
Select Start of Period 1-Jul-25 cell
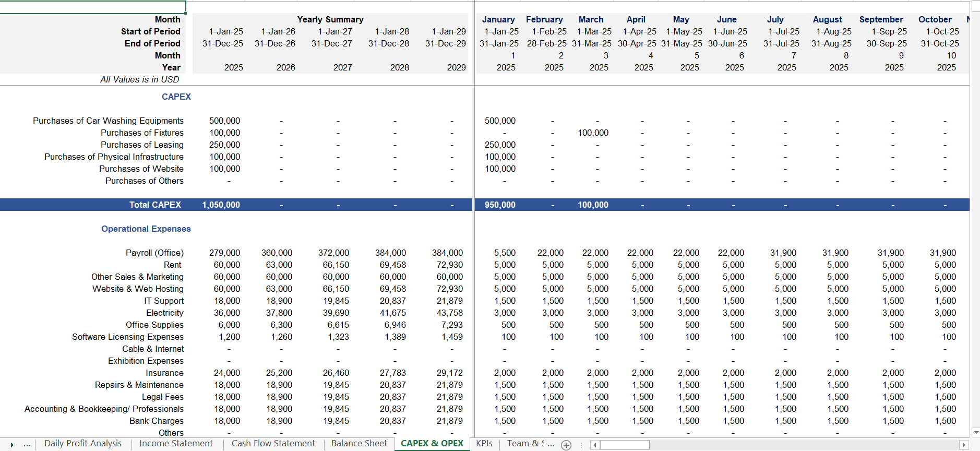click(785, 31)
